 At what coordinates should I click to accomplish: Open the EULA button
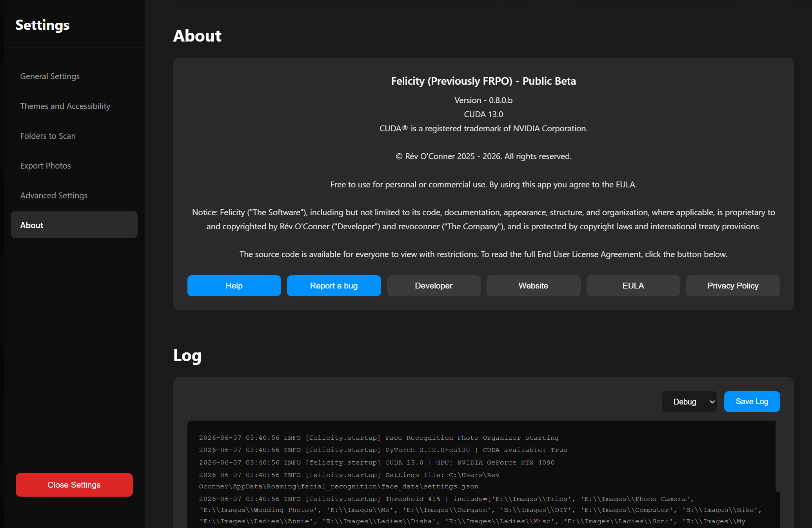point(633,286)
